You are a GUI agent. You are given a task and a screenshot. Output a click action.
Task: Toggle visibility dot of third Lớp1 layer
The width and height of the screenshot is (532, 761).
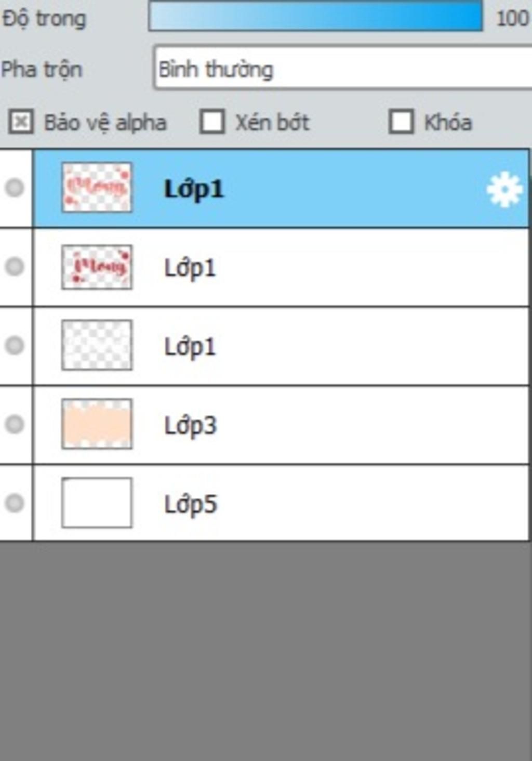[x=15, y=345]
